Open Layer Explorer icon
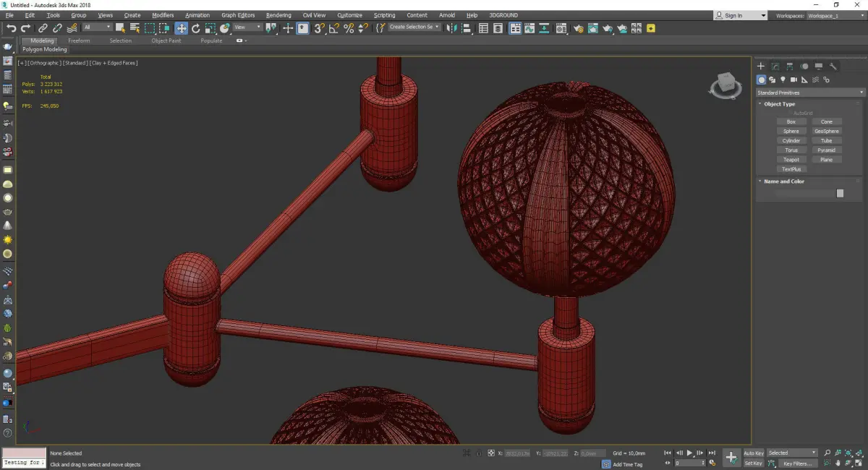 tap(499, 28)
